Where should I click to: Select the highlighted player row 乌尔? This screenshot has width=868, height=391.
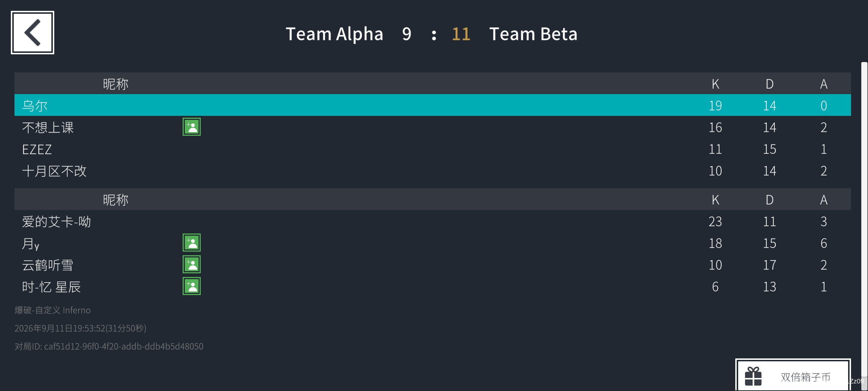click(433, 105)
